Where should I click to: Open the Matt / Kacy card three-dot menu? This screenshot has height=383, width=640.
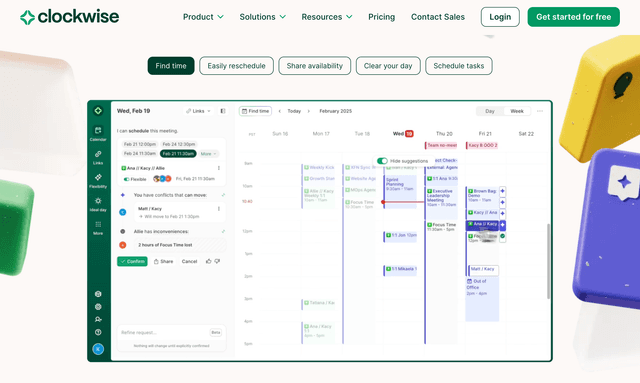tap(219, 209)
